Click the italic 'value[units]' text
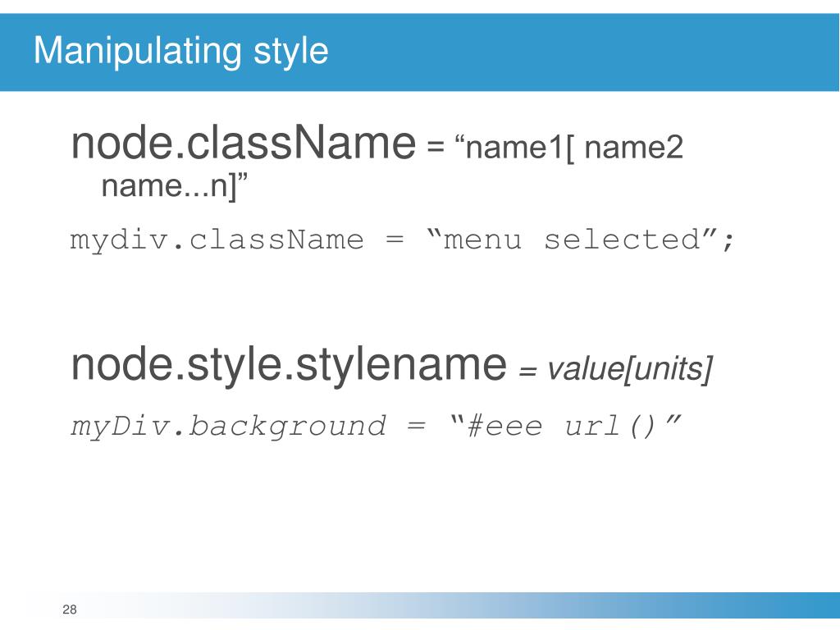The image size is (840, 630). (x=630, y=369)
